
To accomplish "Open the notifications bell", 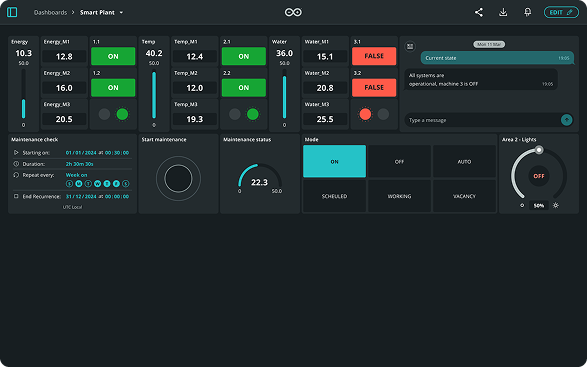I will coord(527,12).
